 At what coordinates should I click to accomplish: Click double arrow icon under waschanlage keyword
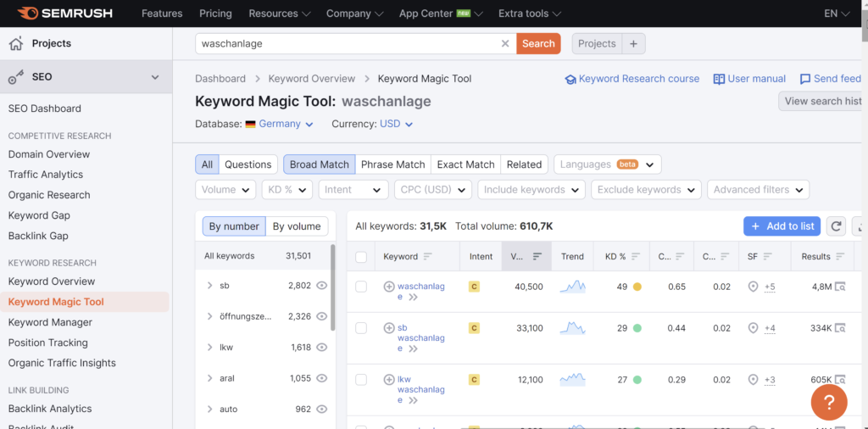point(413,298)
